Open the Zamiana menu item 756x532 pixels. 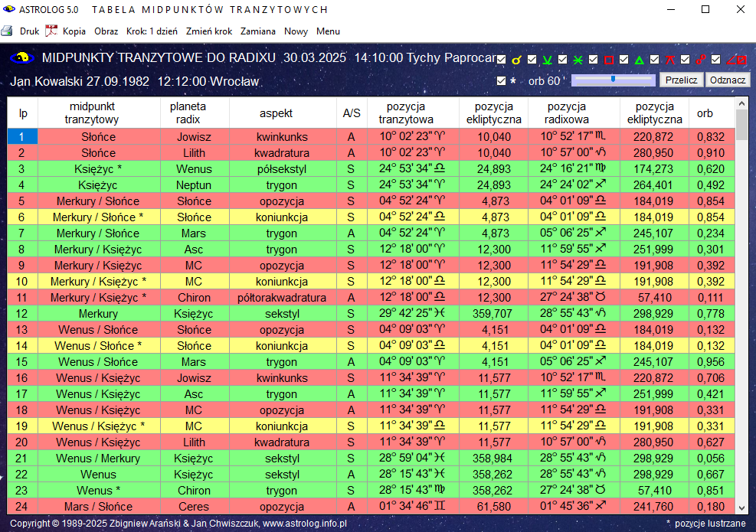click(x=258, y=31)
